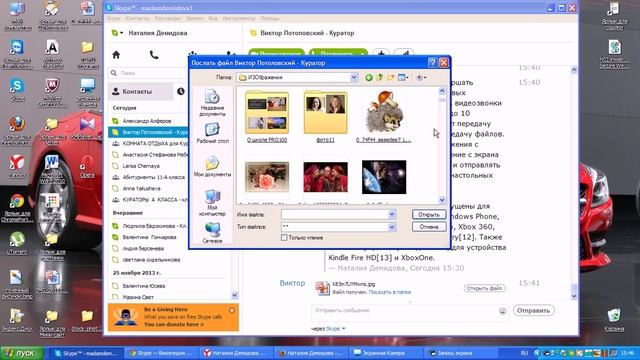640x360 pixels.
Task: Open Network places in file dialog sidebar
Action: [x=212, y=233]
